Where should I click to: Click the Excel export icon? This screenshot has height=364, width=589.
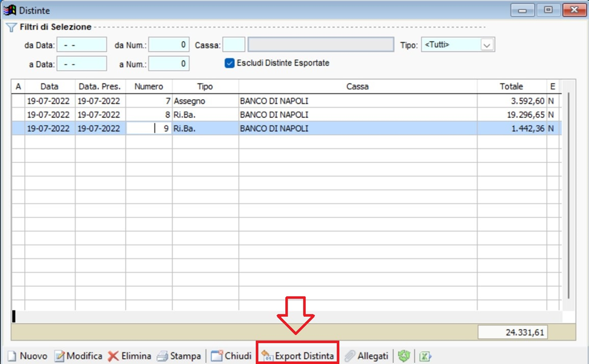425,356
